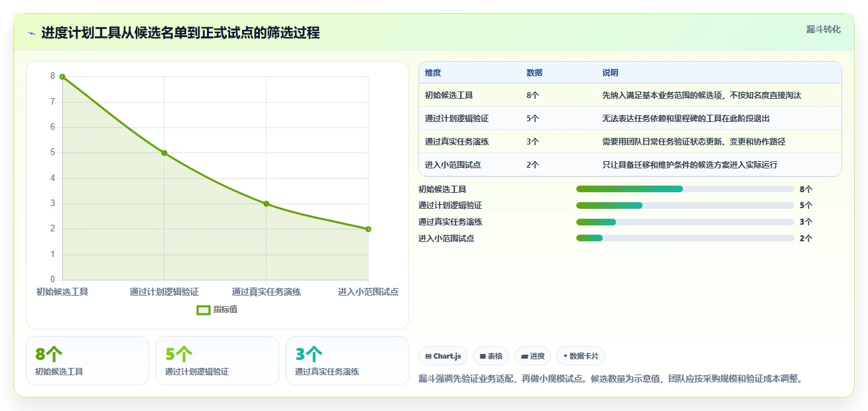Click description starting 只让具备迁移和维护

[x=690, y=165]
